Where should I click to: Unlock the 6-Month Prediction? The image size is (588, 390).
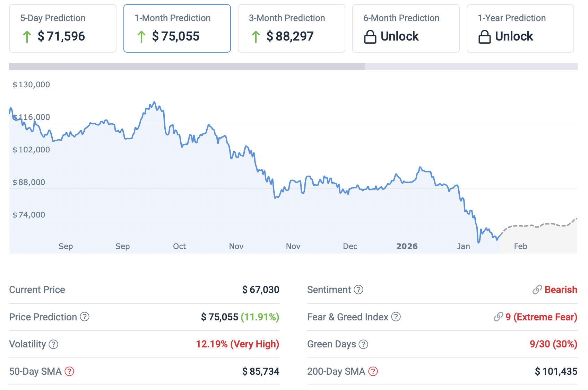[x=399, y=36]
